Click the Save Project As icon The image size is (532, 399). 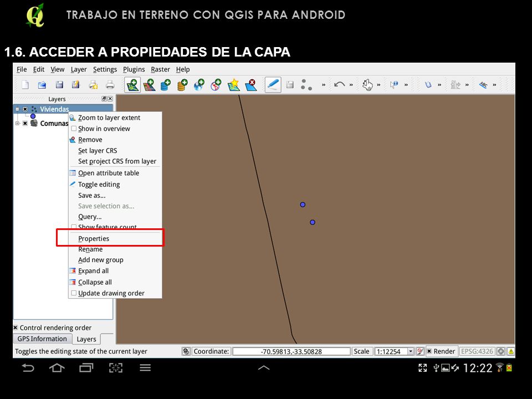(x=76, y=84)
